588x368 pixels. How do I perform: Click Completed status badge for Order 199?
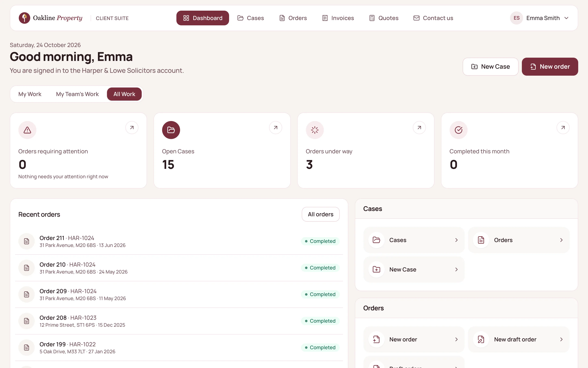pyautogui.click(x=320, y=347)
